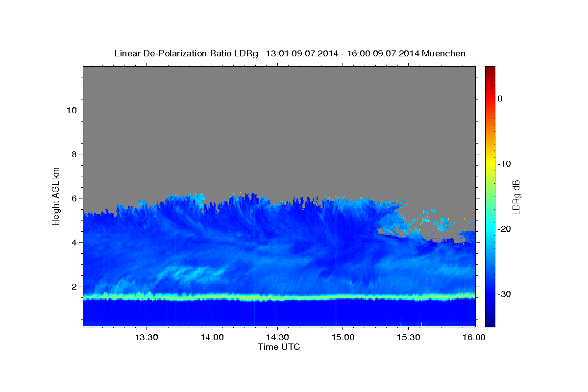This screenshot has width=588, height=392.
Task: Click the colorbar tick label 0
Action: (x=500, y=98)
